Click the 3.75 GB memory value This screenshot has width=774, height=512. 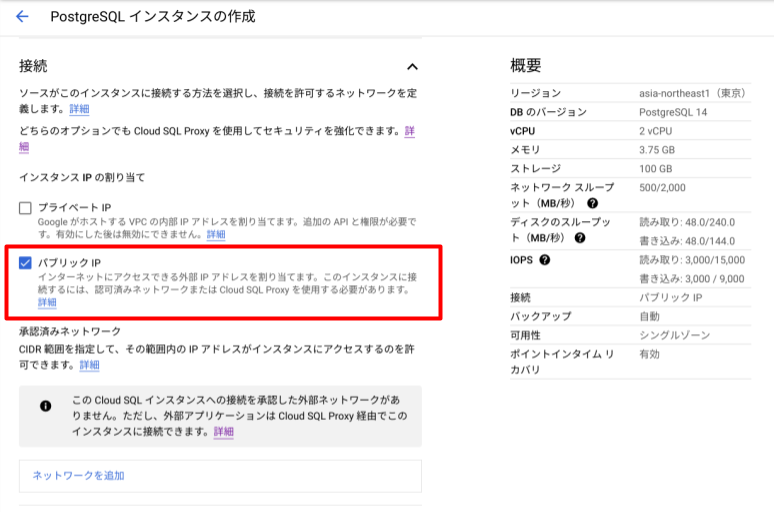point(657,150)
